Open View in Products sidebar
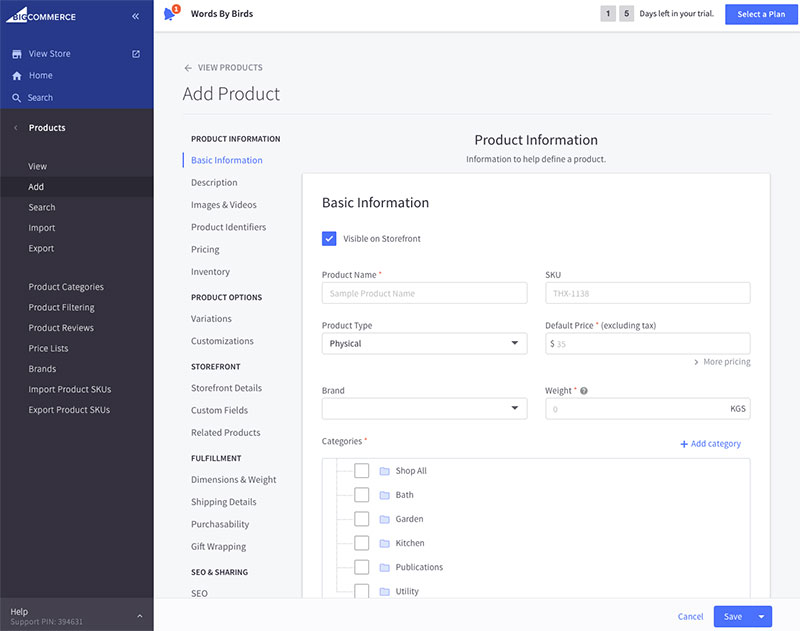The width and height of the screenshot is (800, 631). (38, 167)
